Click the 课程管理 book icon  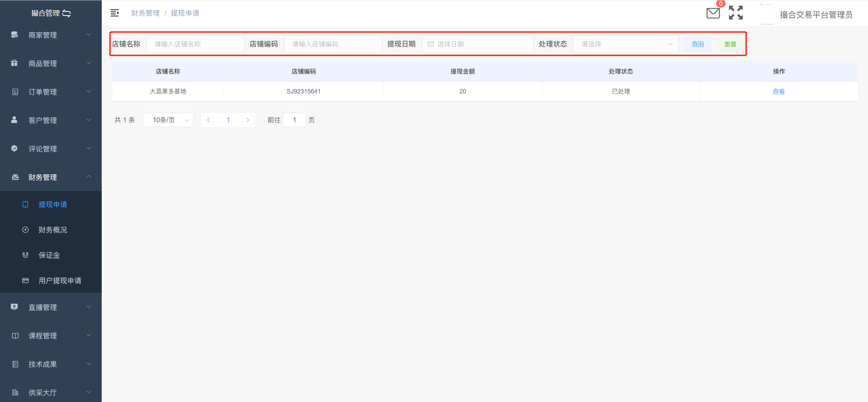click(x=15, y=336)
